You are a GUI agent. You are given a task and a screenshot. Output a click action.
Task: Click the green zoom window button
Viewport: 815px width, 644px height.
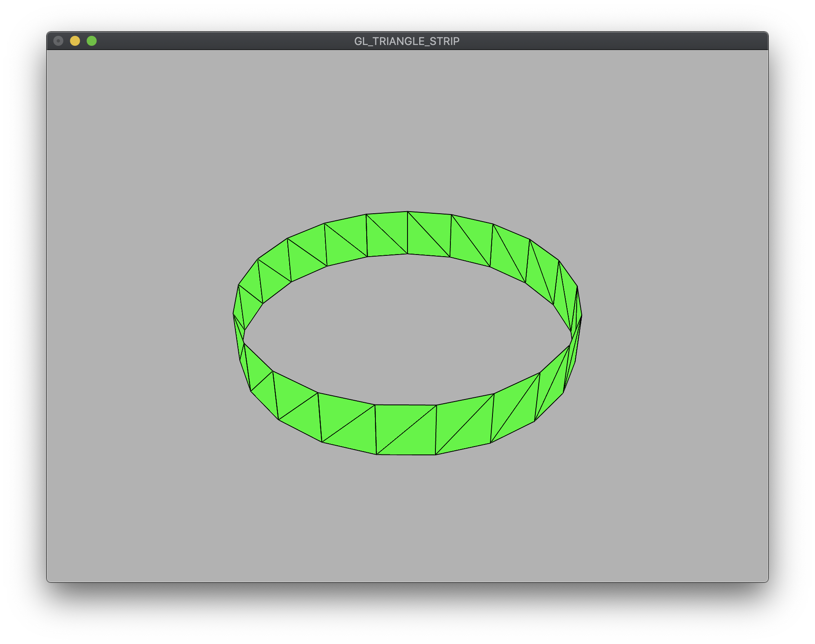click(x=92, y=41)
